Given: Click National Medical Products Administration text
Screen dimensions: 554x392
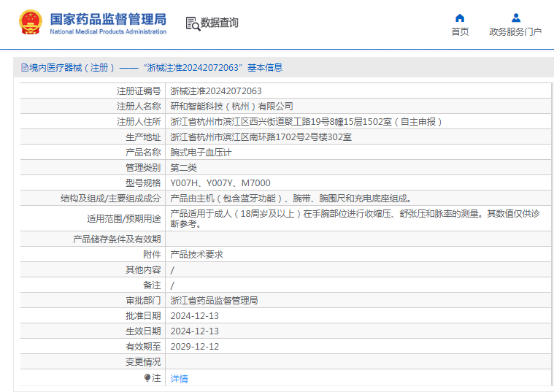Looking at the screenshot, I should (108, 31).
